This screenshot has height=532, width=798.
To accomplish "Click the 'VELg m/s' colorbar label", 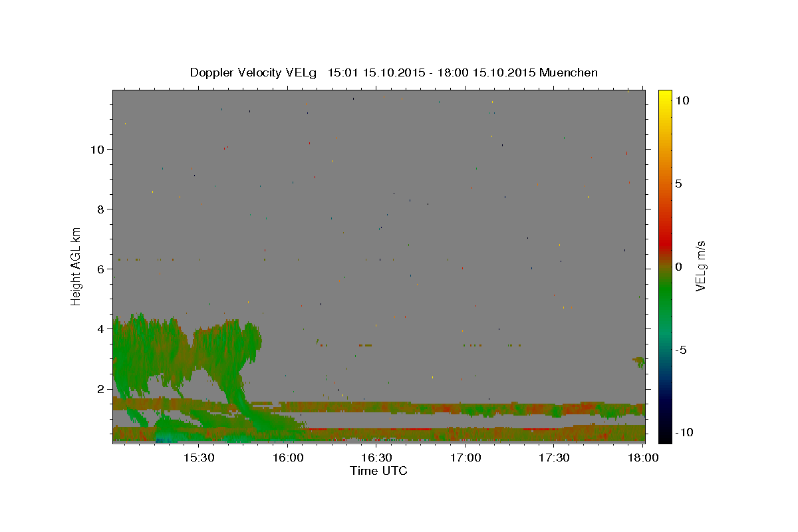I will tap(700, 267).
